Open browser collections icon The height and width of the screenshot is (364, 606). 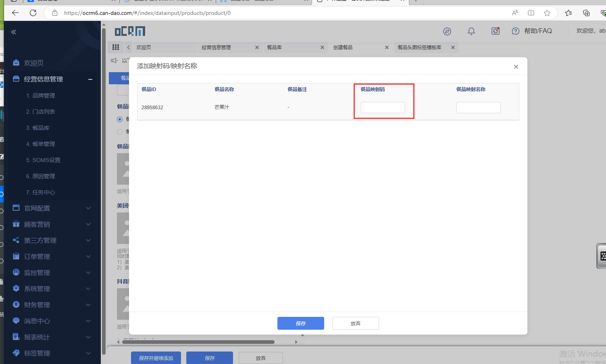pos(586,13)
